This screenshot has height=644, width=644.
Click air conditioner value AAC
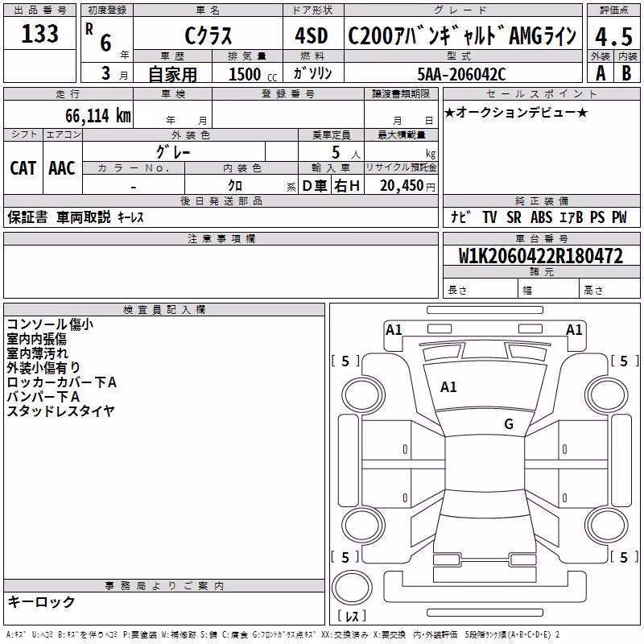62,168
